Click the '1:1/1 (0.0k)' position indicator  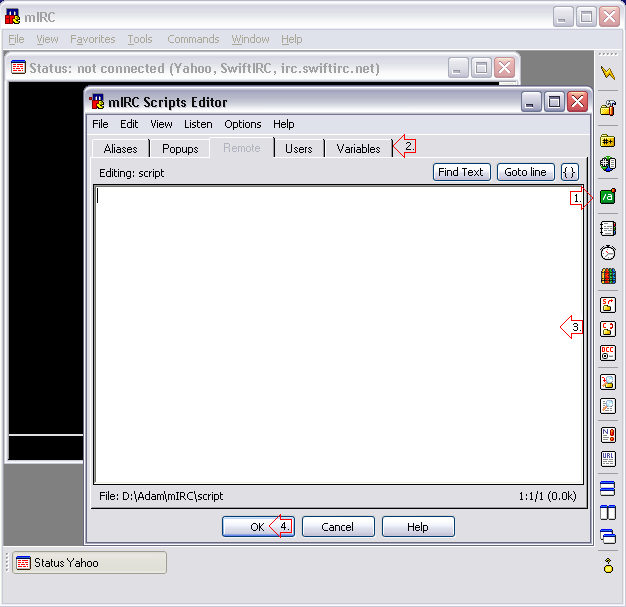[548, 496]
